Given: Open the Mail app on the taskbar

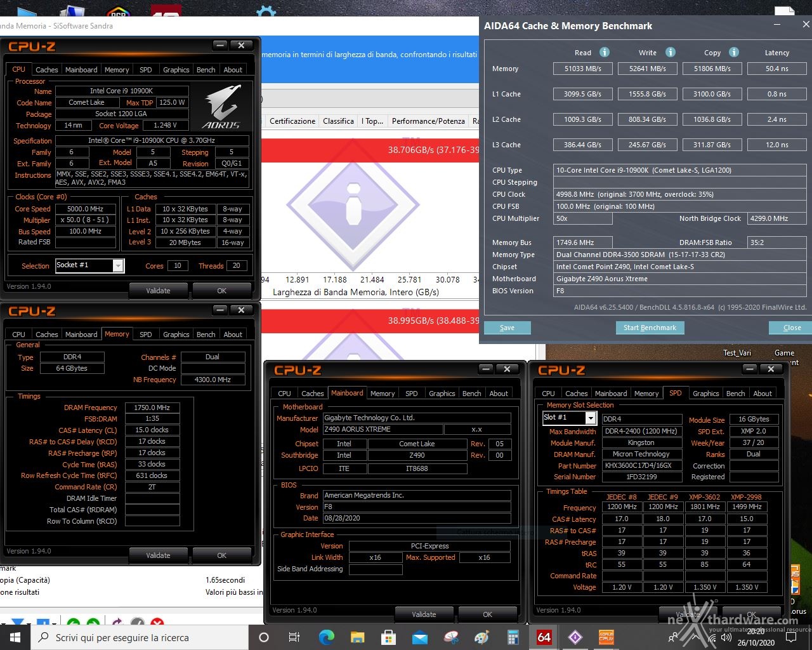Looking at the screenshot, I should (419, 637).
